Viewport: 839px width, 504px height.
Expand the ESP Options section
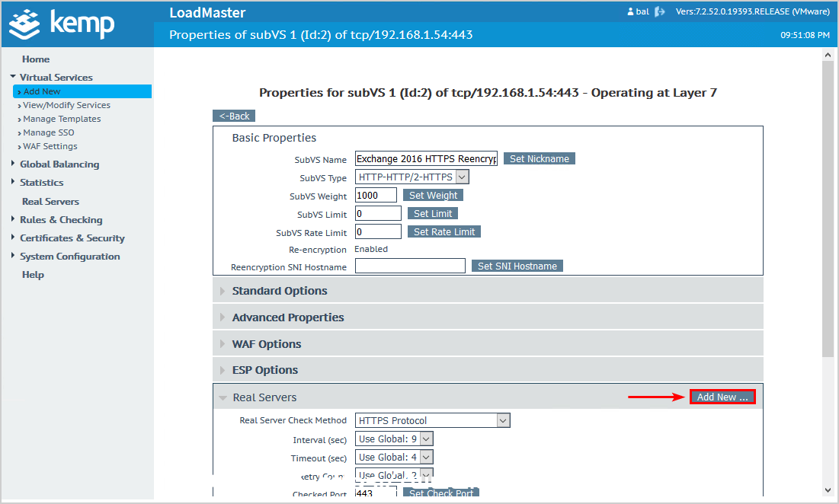point(488,370)
